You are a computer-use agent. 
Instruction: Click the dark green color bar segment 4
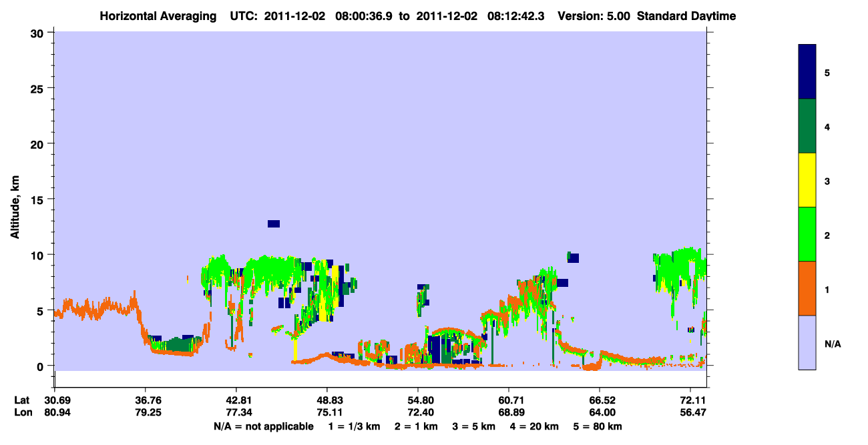[807, 126]
